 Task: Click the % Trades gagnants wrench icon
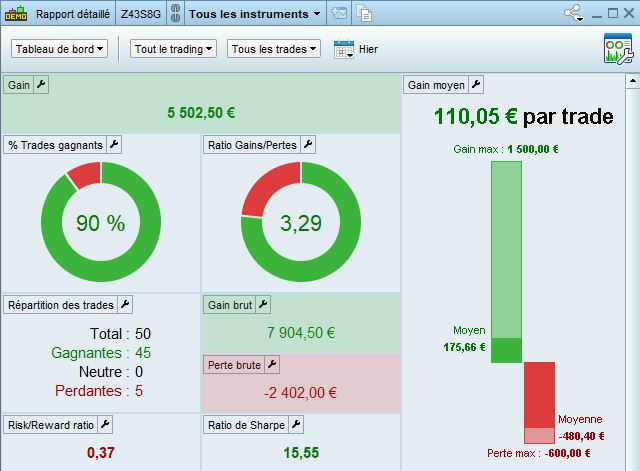114,144
